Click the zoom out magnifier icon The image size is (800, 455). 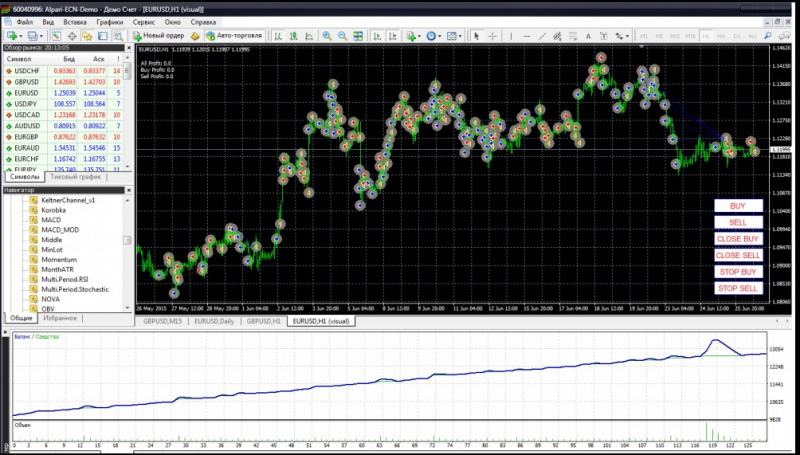tap(344, 36)
